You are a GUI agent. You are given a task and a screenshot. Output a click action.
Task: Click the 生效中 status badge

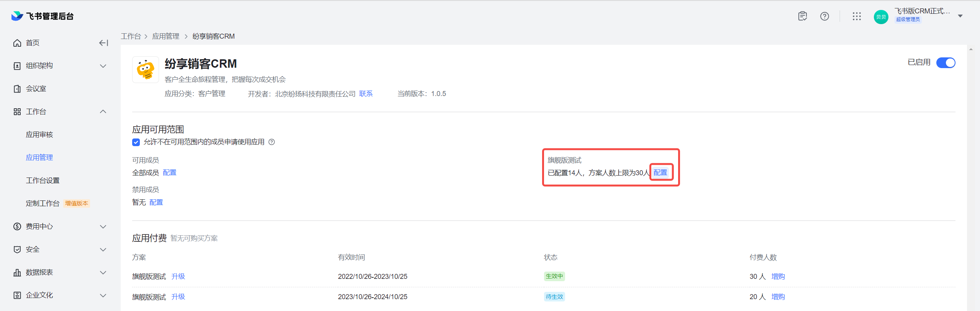pos(554,276)
